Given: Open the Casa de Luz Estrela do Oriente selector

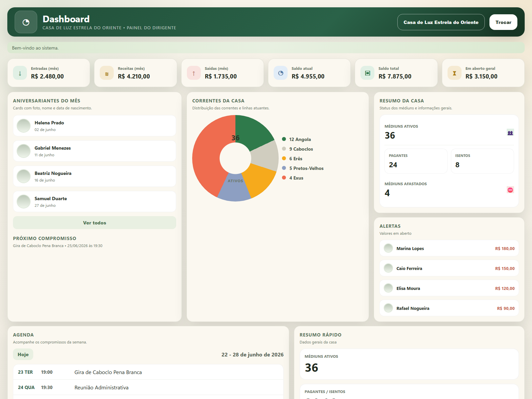Looking at the screenshot, I should [441, 22].
